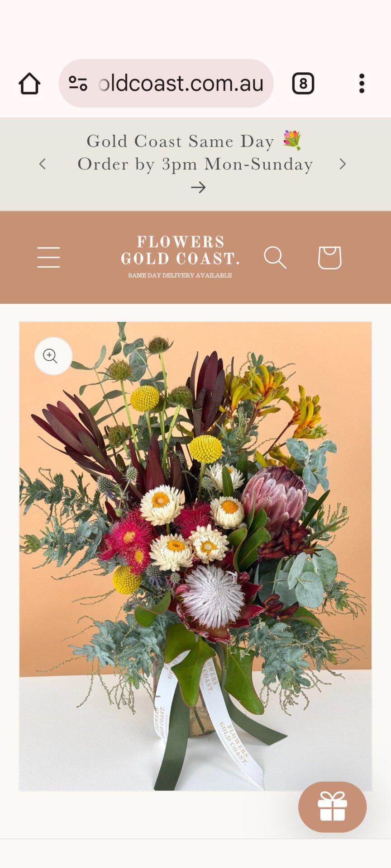Go to the Flowers Gold Coast logo homepage
Viewport: 391px width, 868px height.
pos(180,256)
